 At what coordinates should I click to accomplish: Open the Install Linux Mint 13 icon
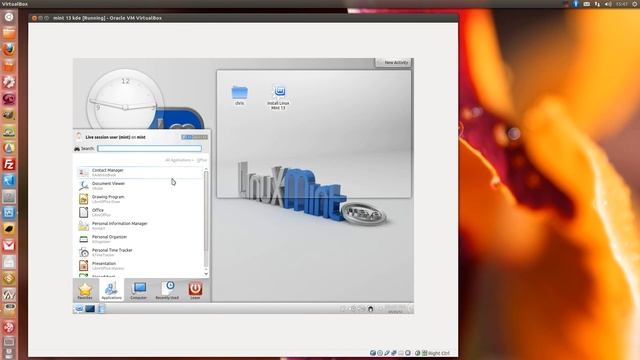click(x=279, y=97)
